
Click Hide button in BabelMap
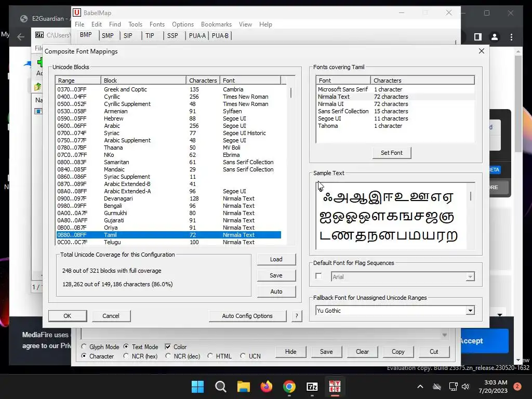tap(290, 352)
